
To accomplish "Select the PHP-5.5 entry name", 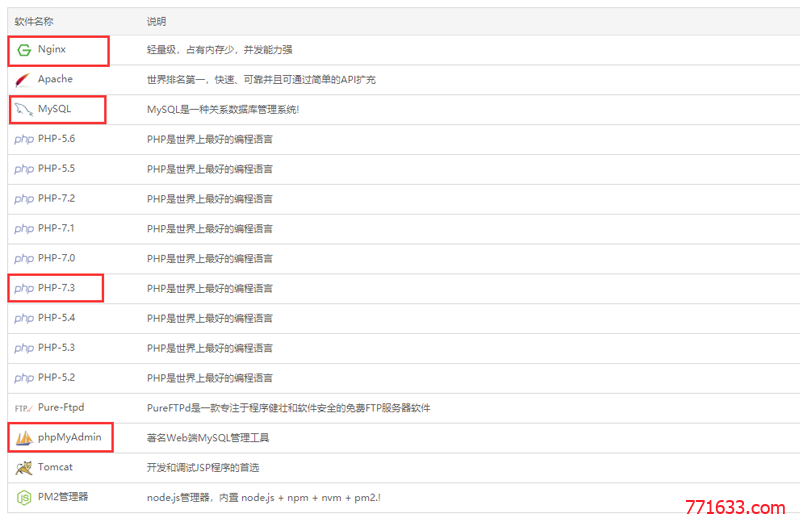I will [x=56, y=168].
